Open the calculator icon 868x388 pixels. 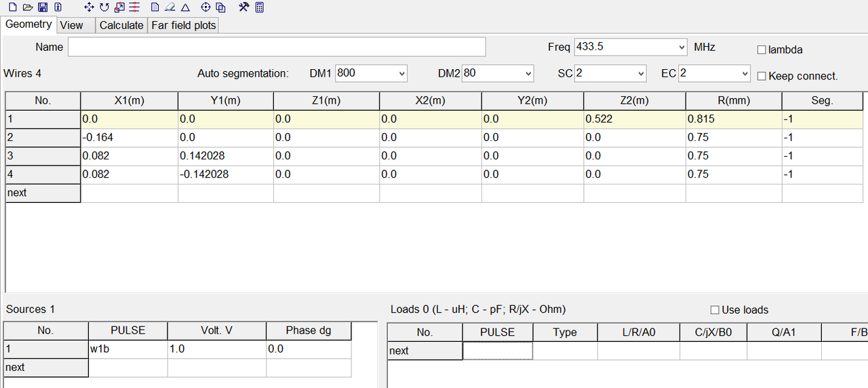[x=260, y=7]
